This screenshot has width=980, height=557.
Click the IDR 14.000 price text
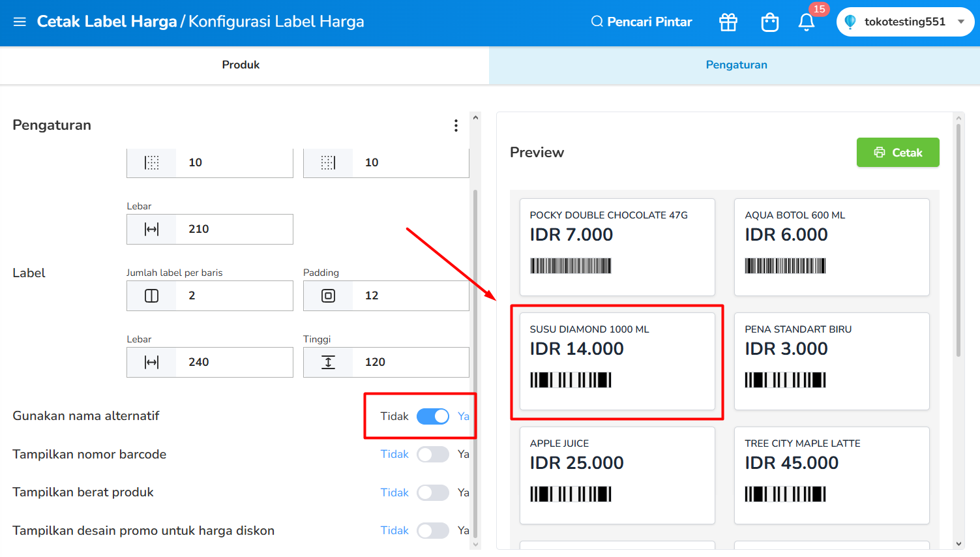click(x=577, y=349)
